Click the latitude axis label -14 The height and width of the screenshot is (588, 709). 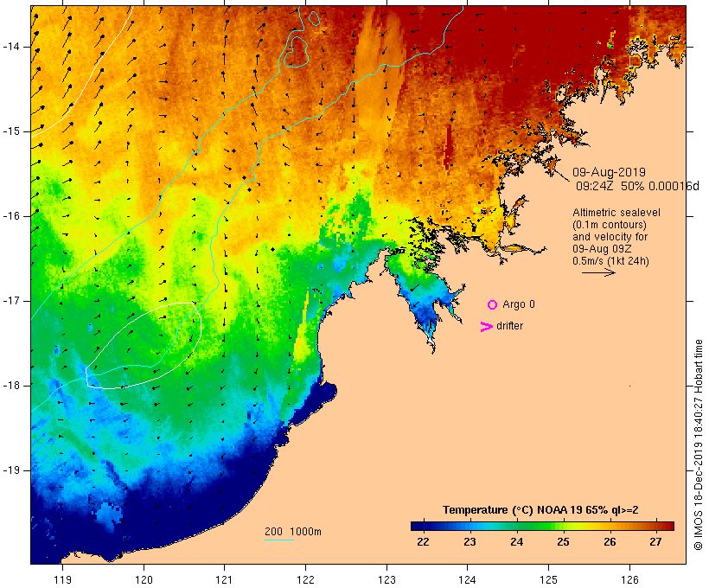point(10,47)
